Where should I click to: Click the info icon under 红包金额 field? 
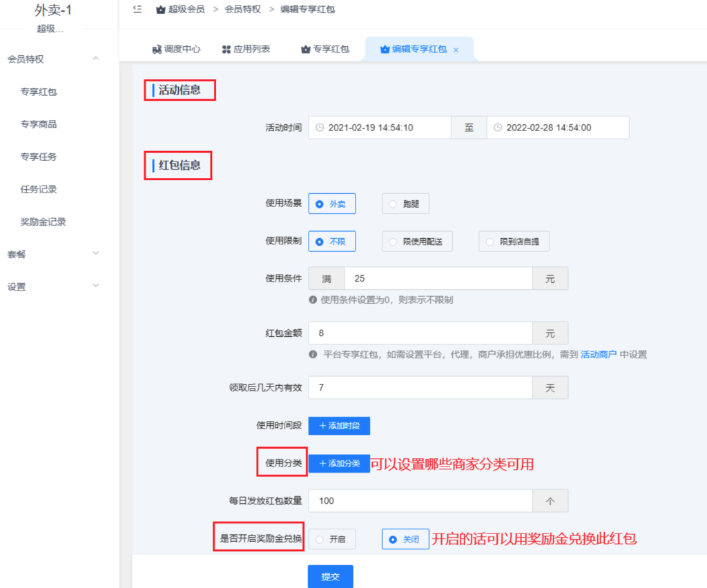coord(313,355)
